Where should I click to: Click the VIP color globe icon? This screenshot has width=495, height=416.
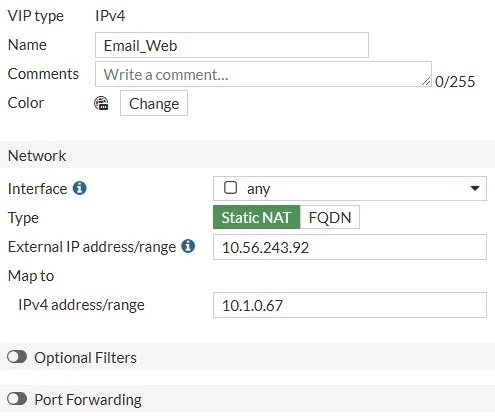click(x=101, y=103)
